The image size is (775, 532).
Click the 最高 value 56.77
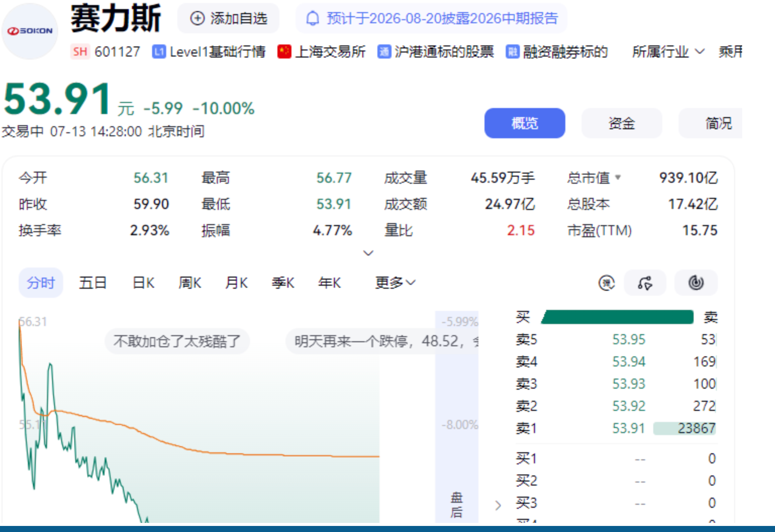coord(334,178)
